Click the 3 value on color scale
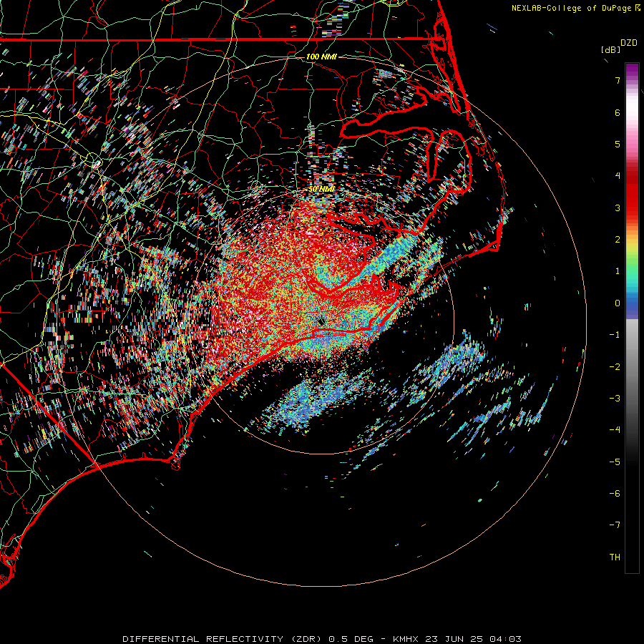The width and height of the screenshot is (644, 644). [x=618, y=208]
